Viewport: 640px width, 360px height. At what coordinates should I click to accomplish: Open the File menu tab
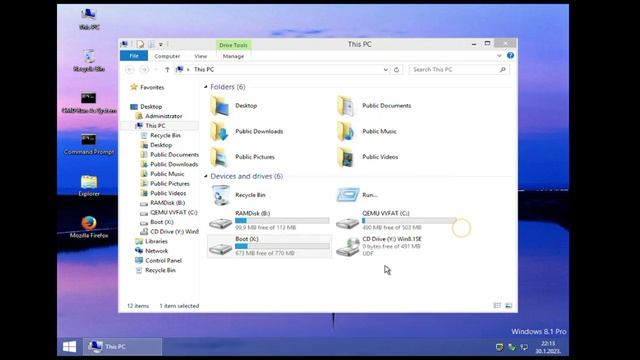(134, 56)
